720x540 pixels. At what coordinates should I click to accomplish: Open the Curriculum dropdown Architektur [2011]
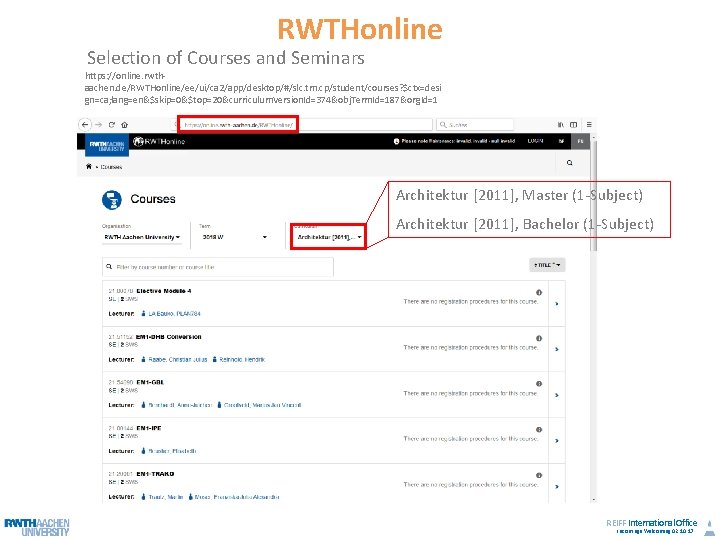(329, 237)
